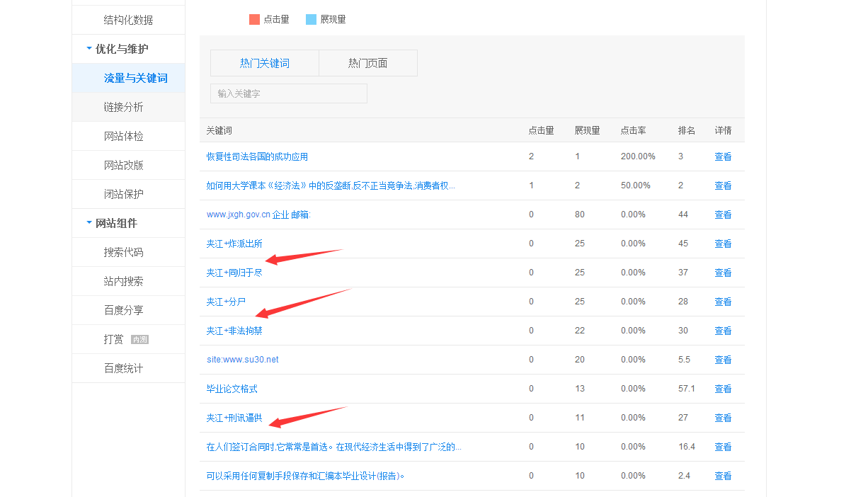Screen dimensions: 868x497
Task: Open keyword link 恢复性司法各国的成功应用
Action: (257, 156)
